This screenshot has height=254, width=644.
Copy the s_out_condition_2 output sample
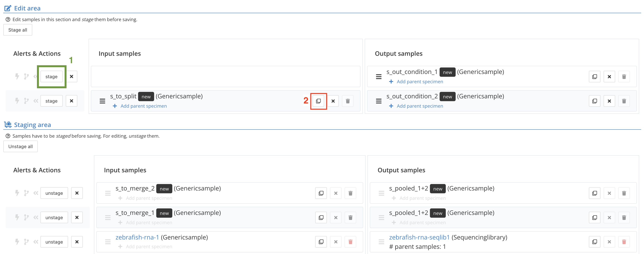pos(594,101)
